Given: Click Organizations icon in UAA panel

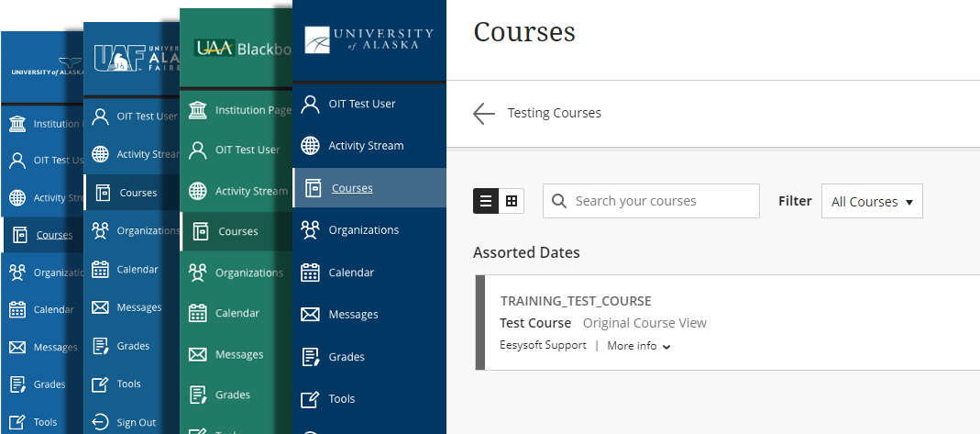Looking at the screenshot, I should 197,273.
